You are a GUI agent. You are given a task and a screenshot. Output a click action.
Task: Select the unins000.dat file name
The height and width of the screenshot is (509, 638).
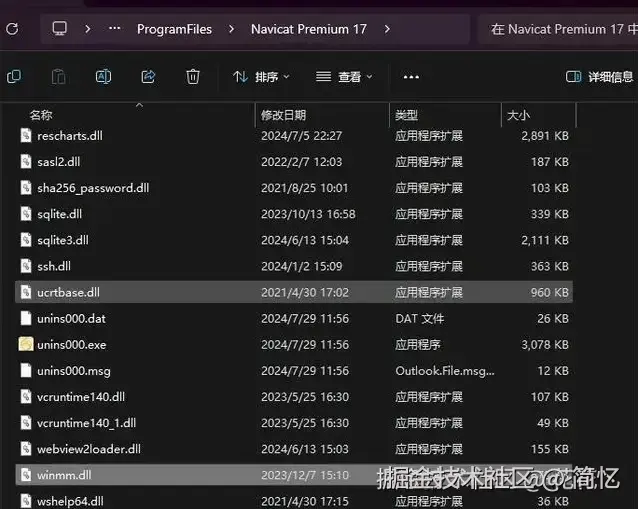click(71, 319)
